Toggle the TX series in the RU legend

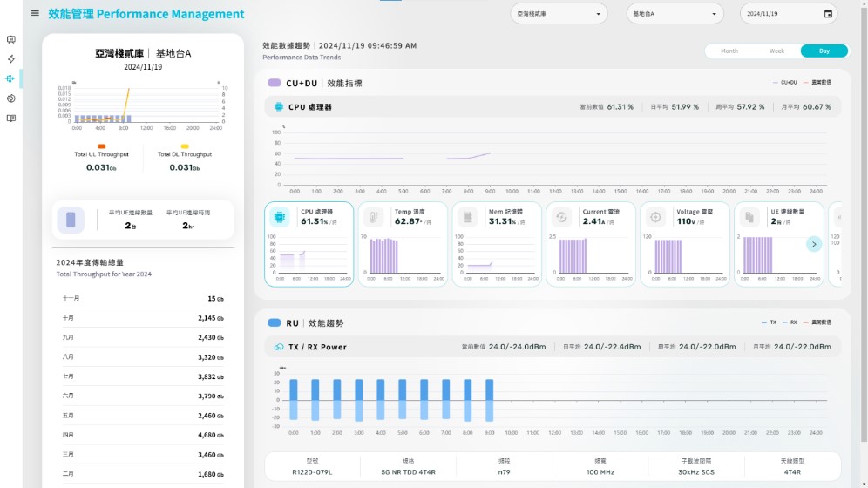point(768,322)
